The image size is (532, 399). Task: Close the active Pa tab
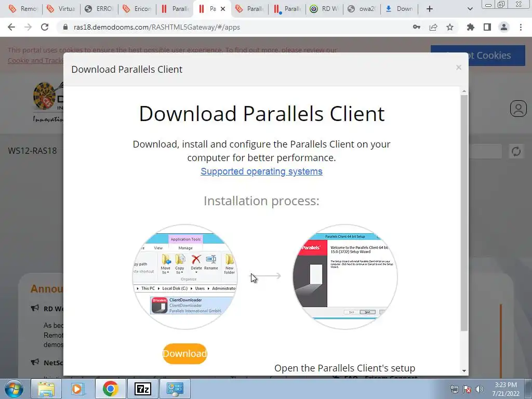223,9
